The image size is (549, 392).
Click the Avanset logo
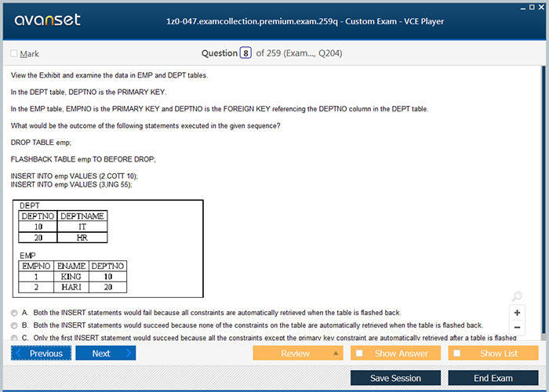coord(48,20)
